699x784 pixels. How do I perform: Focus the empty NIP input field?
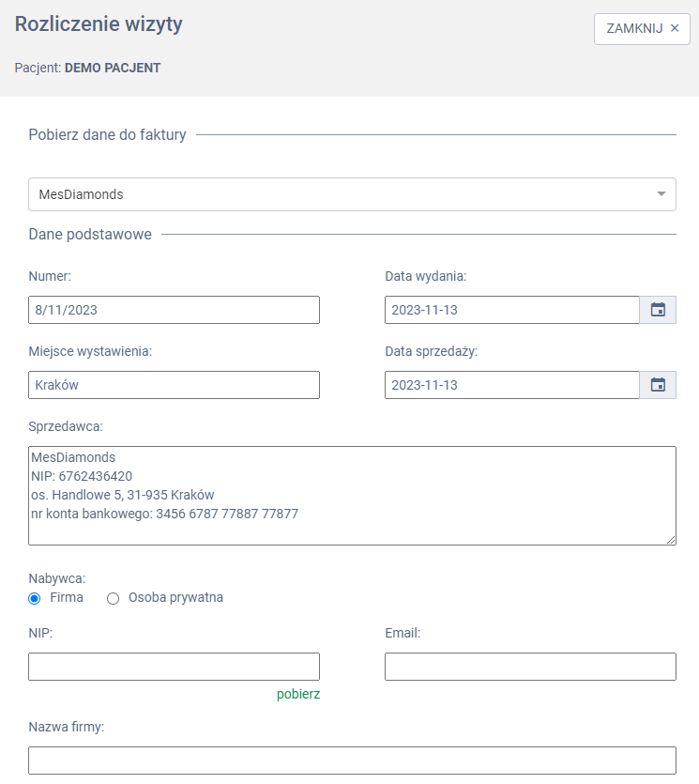tap(174, 667)
